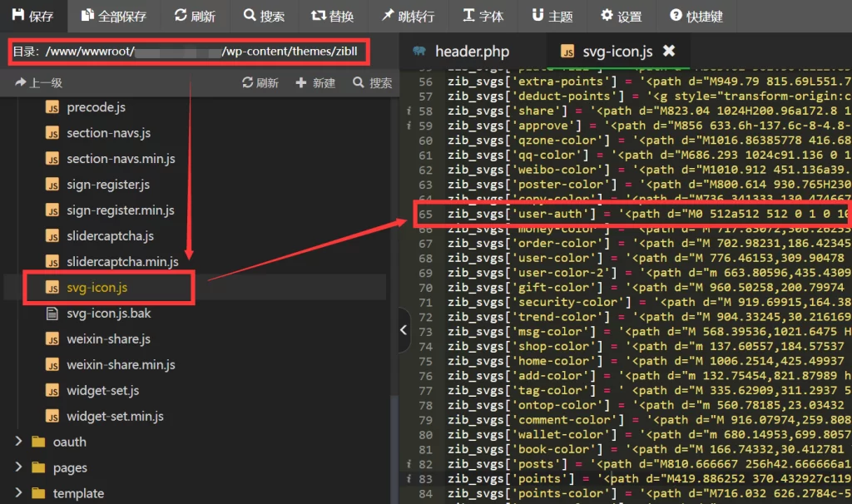Click the Save All (全部保存) toolbar button
The image size is (852, 504).
coord(113,16)
